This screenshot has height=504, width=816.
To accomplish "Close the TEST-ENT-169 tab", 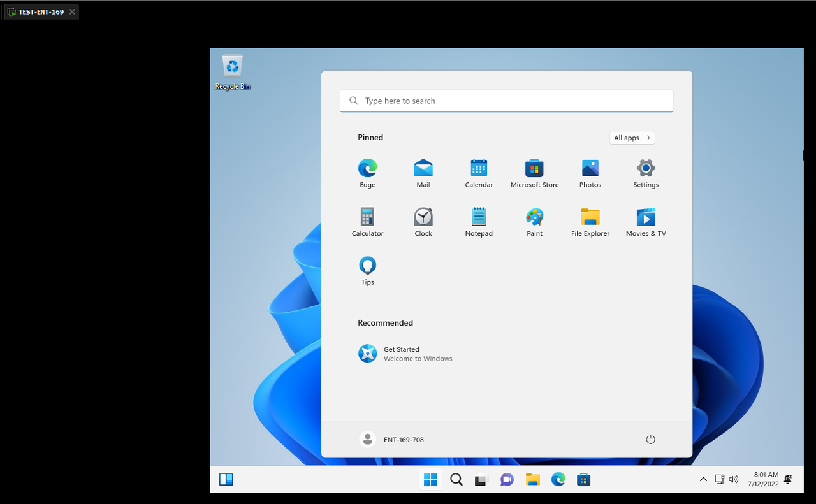I will tap(72, 12).
